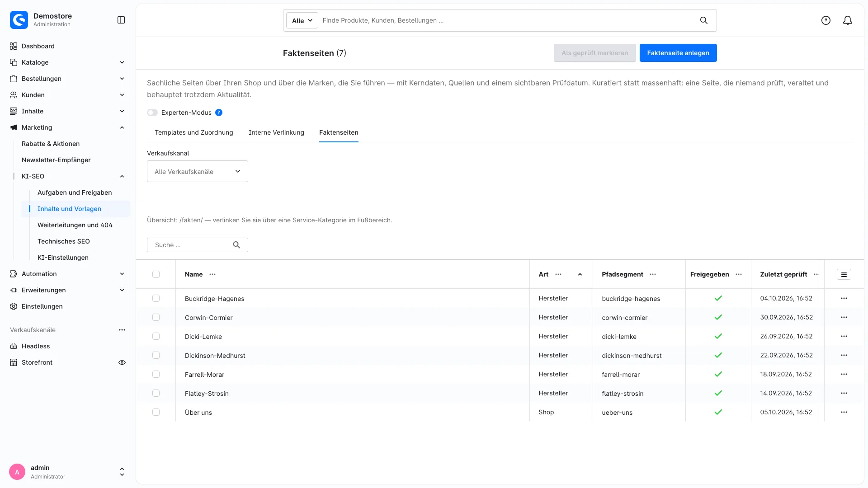Open Pfadsegment column options dots

(653, 274)
